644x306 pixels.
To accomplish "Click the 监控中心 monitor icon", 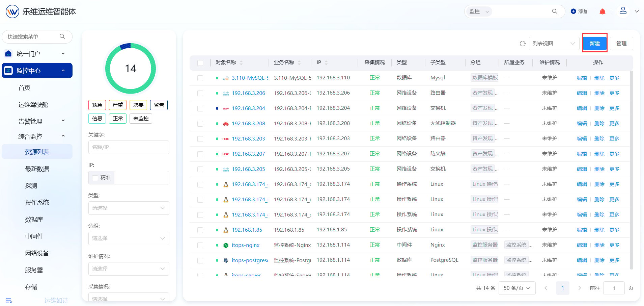I will (8, 71).
